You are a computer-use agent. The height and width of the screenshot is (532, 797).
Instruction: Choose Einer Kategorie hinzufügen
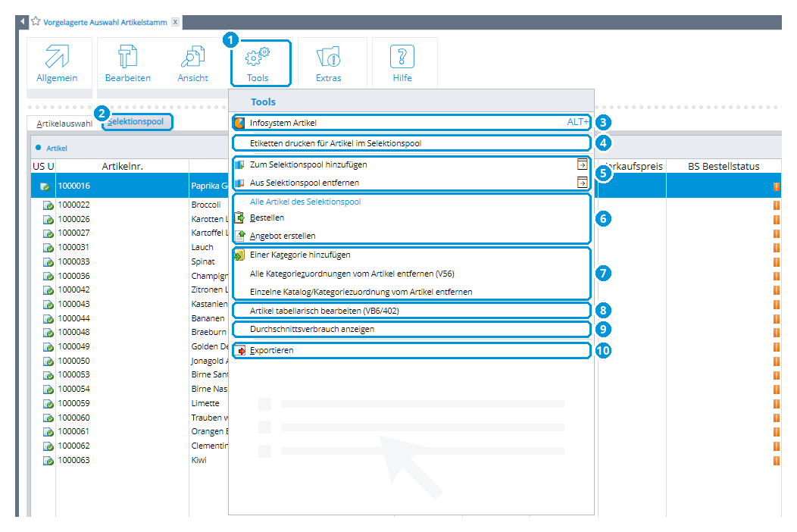tap(411, 255)
